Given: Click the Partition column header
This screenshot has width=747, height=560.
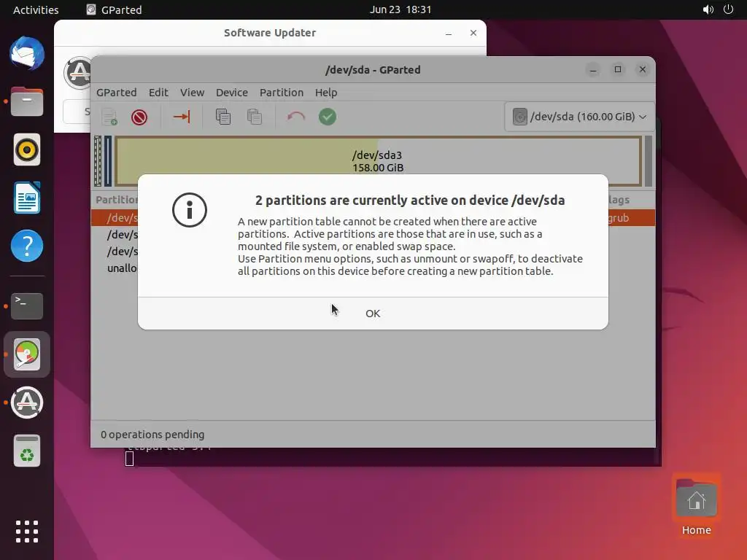Looking at the screenshot, I should pos(117,200).
